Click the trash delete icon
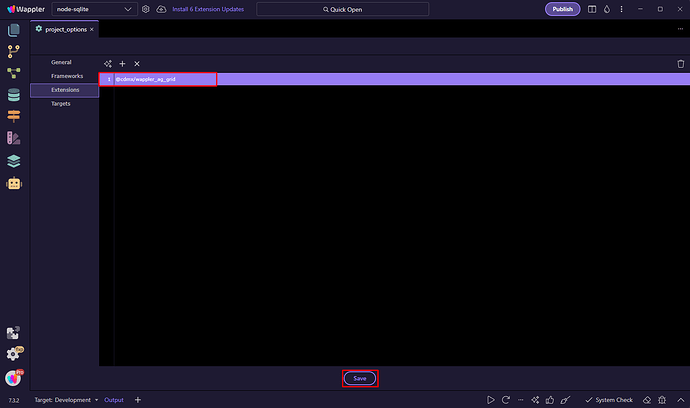The height and width of the screenshot is (408, 690). [680, 64]
